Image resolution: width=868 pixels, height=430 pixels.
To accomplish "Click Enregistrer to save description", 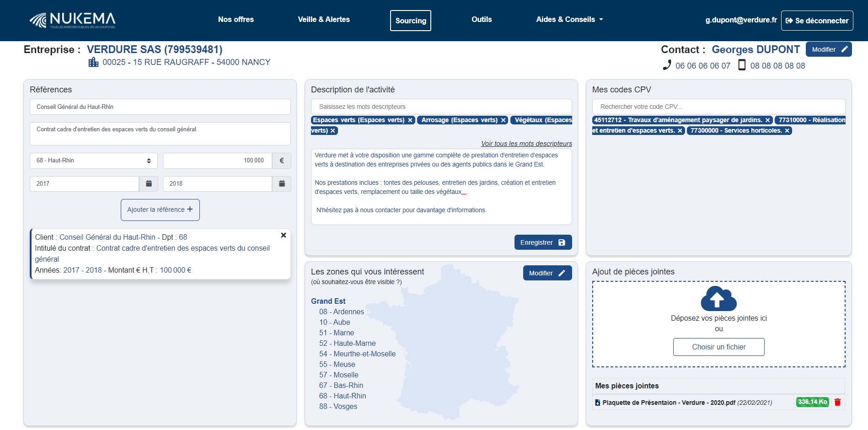I will pyautogui.click(x=543, y=242).
